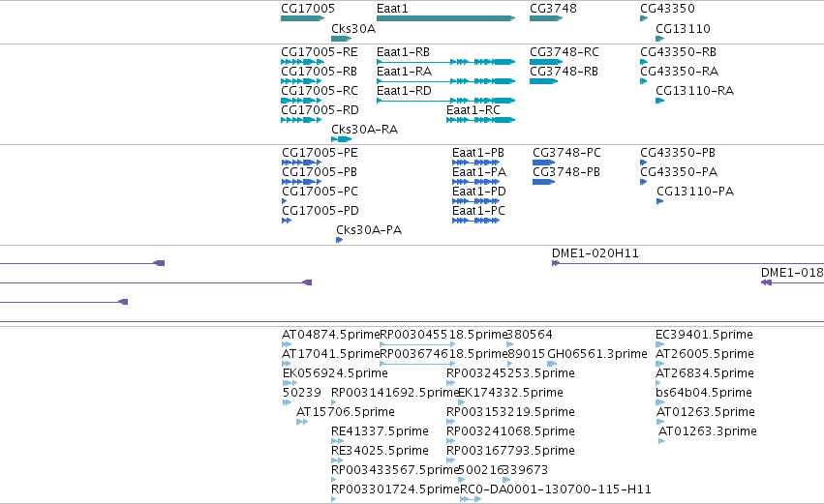Image resolution: width=824 pixels, height=504 pixels.
Task: Select transcript CG17005-RC
Action: [301, 101]
